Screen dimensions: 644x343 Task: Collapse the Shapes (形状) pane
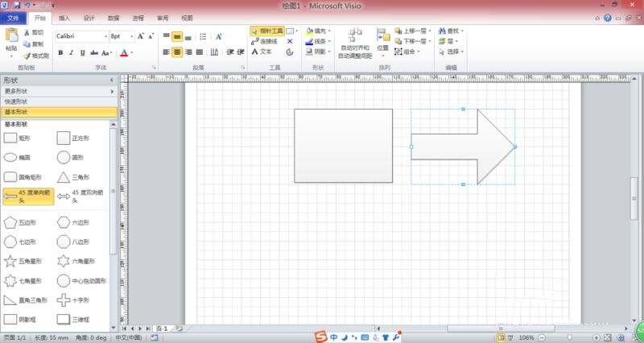point(112,81)
